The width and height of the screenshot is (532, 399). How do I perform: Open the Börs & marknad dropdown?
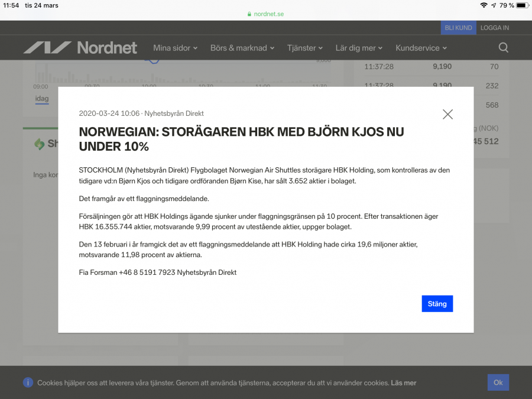pyautogui.click(x=242, y=48)
